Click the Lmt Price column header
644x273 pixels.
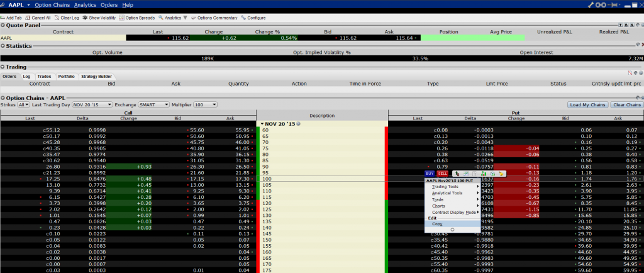point(497,84)
